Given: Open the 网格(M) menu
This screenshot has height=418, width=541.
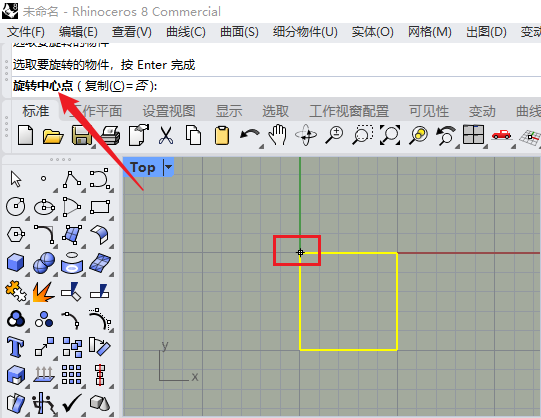Looking at the screenshot, I should click(x=430, y=32).
